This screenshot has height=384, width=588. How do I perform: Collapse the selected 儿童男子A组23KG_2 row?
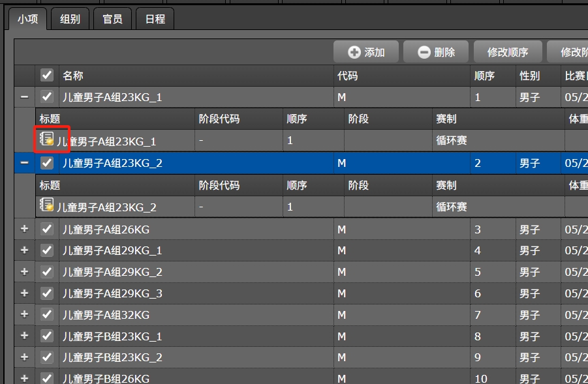pyautogui.click(x=25, y=163)
